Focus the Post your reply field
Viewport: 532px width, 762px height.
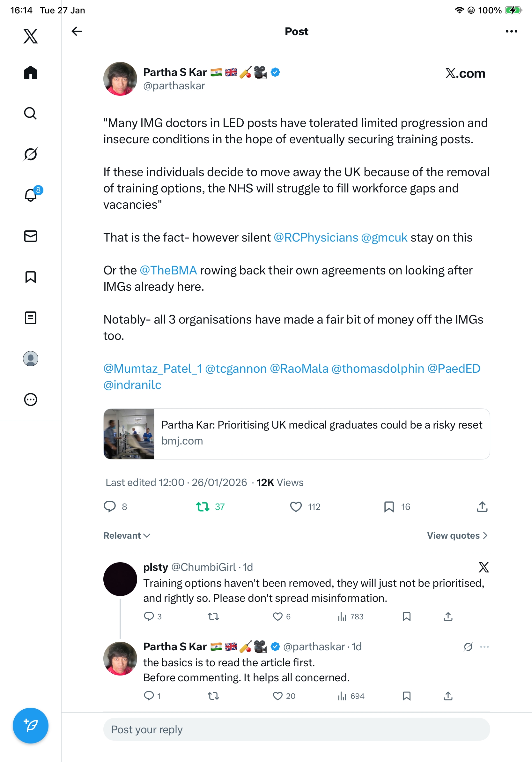pos(297,729)
